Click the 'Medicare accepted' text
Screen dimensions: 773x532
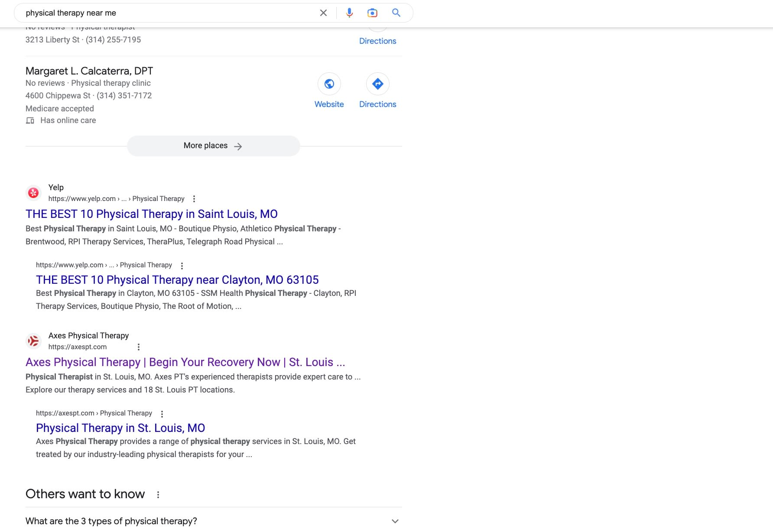coord(60,109)
